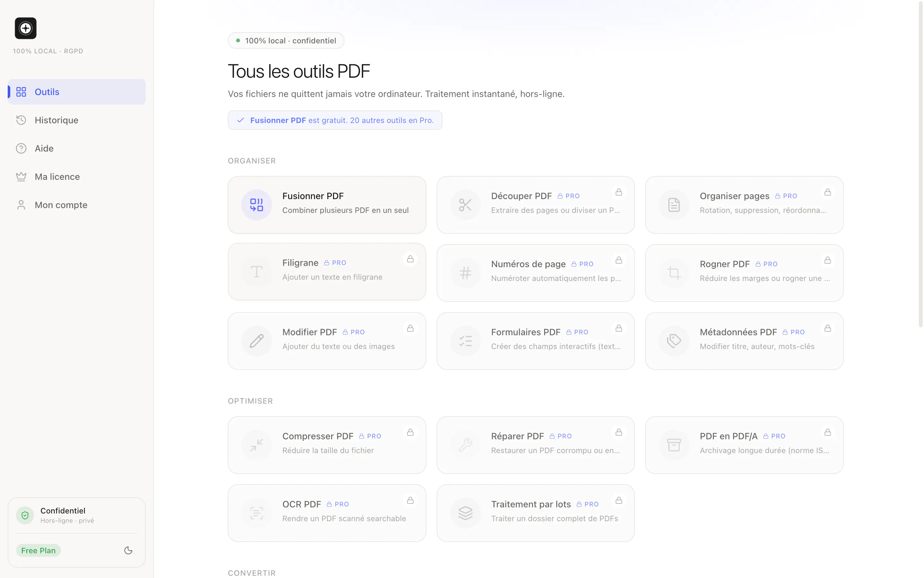Click the PRO badge next to Découper PDF

click(x=569, y=196)
